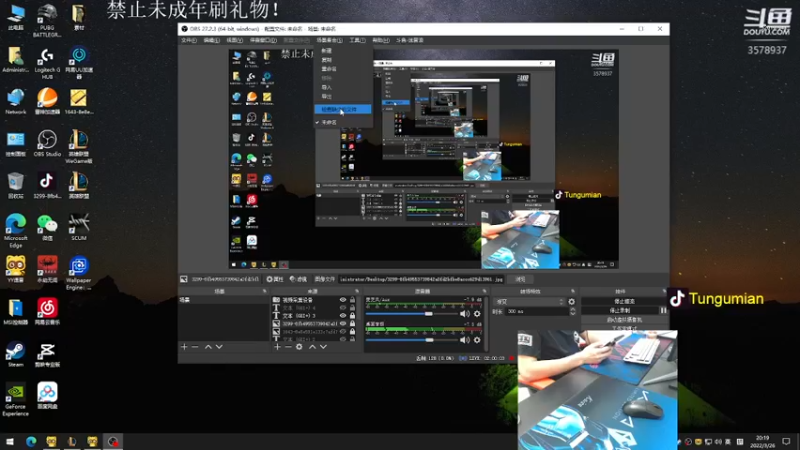Image resolution: width=800 pixels, height=450 pixels.
Task: Open the 停靠窗口(D) menu
Action: pyautogui.click(x=263, y=40)
